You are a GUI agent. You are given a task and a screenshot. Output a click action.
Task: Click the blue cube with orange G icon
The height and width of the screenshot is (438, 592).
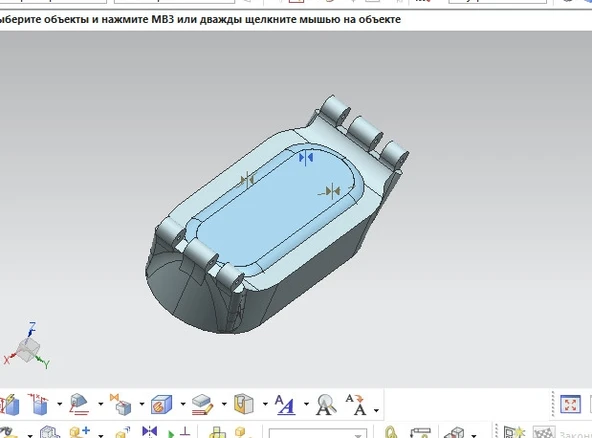click(x=162, y=404)
